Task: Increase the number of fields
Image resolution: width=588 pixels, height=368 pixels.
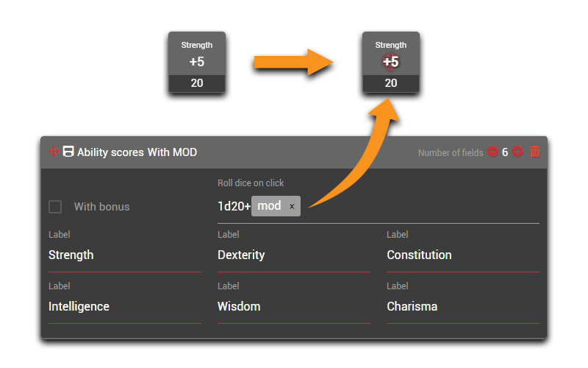Action: (x=517, y=152)
